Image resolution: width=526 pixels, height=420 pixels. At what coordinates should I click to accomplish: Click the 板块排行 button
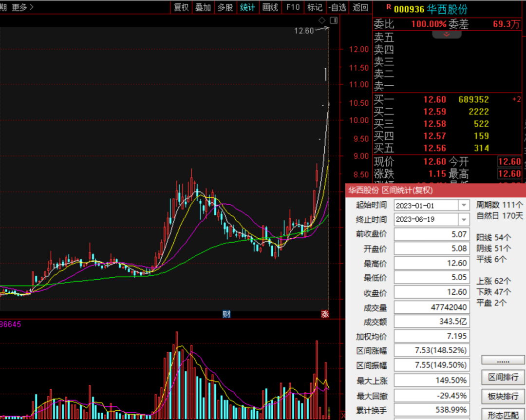pyautogui.click(x=503, y=396)
